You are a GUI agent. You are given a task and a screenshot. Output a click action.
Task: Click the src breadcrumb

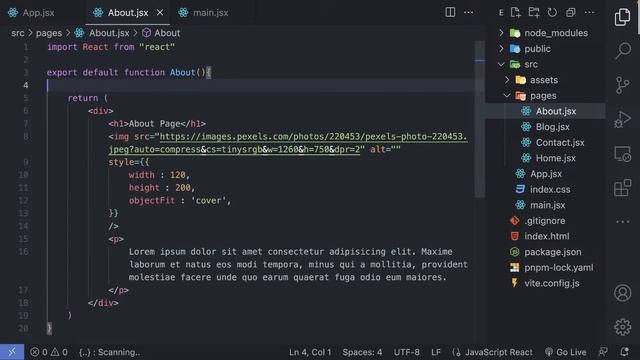[18, 33]
